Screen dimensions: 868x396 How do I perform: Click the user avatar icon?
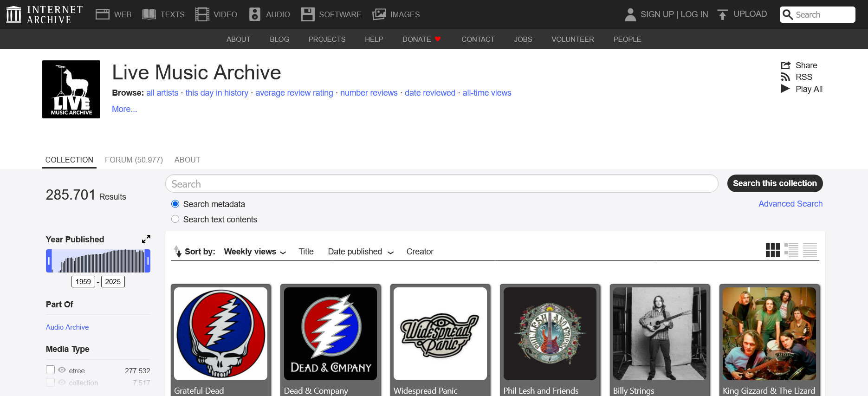click(630, 14)
